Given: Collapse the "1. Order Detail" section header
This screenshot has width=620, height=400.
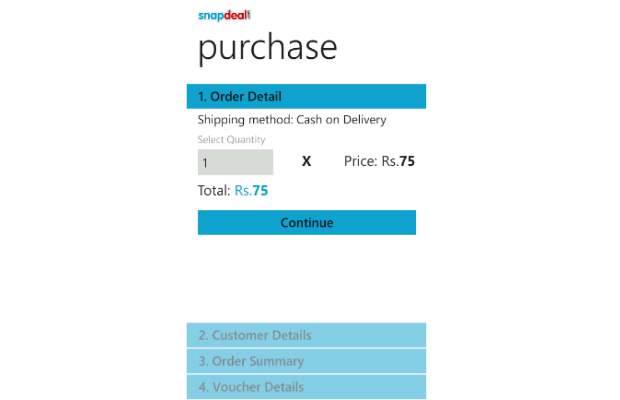Looking at the screenshot, I should coord(306,96).
